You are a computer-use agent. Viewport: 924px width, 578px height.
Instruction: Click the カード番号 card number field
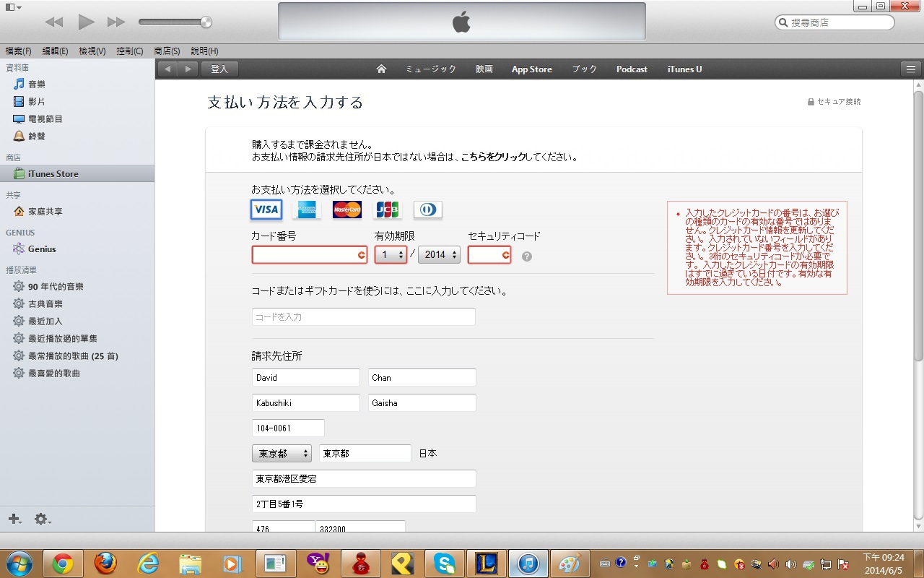[x=310, y=255]
